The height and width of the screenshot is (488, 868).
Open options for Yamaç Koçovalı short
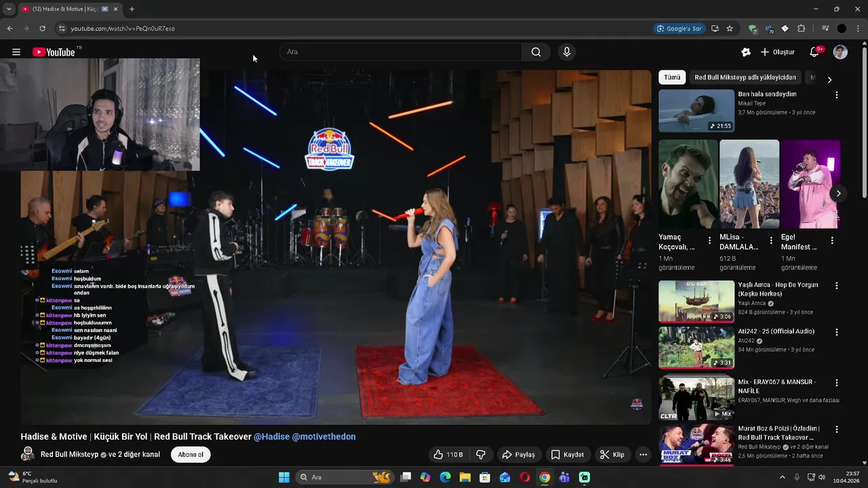click(x=710, y=241)
